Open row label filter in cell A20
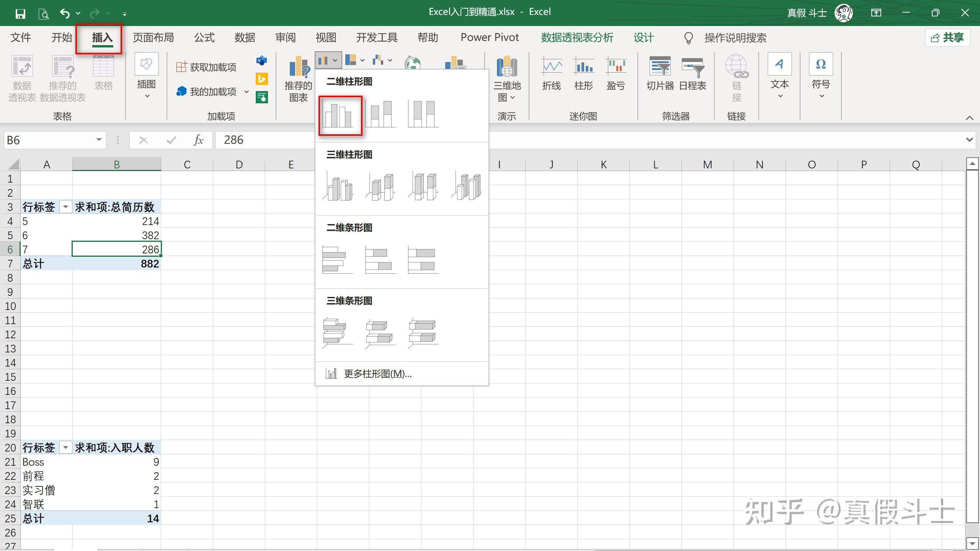Screen dimensions: 980x551 tap(65, 448)
